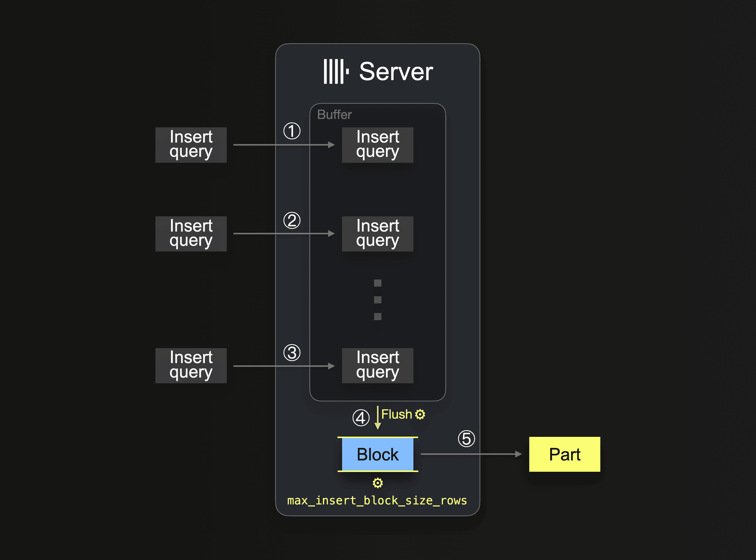Click the vertical ellipsis dots in Buffer

pyautogui.click(x=378, y=300)
